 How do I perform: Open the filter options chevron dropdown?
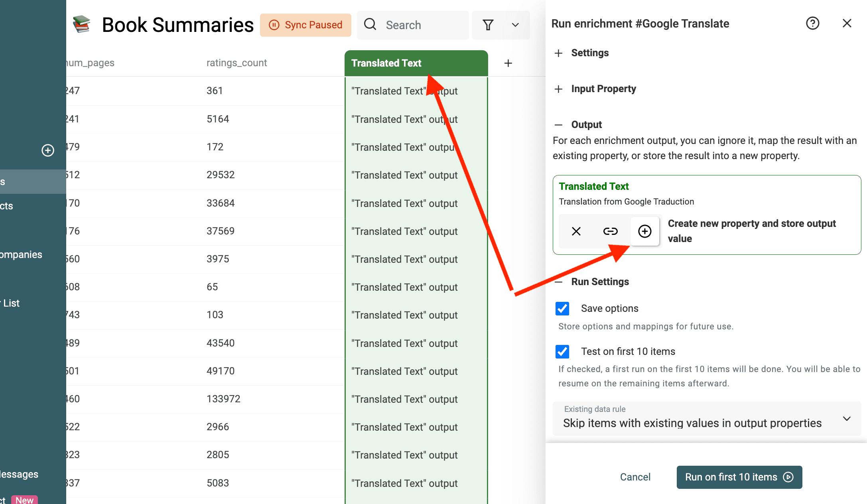(515, 25)
